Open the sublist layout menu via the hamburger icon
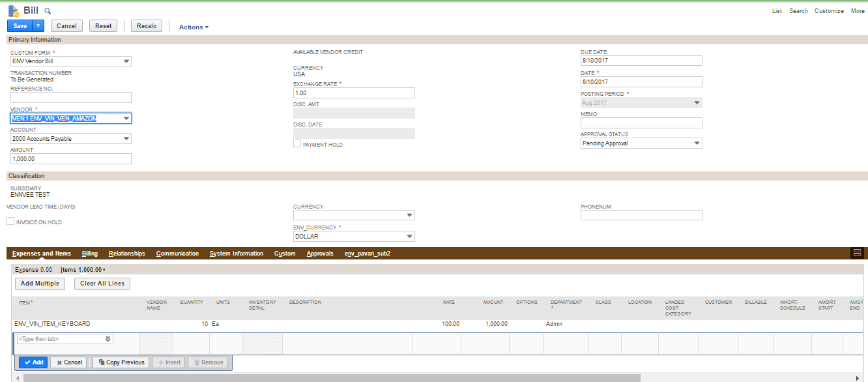 [x=857, y=254]
